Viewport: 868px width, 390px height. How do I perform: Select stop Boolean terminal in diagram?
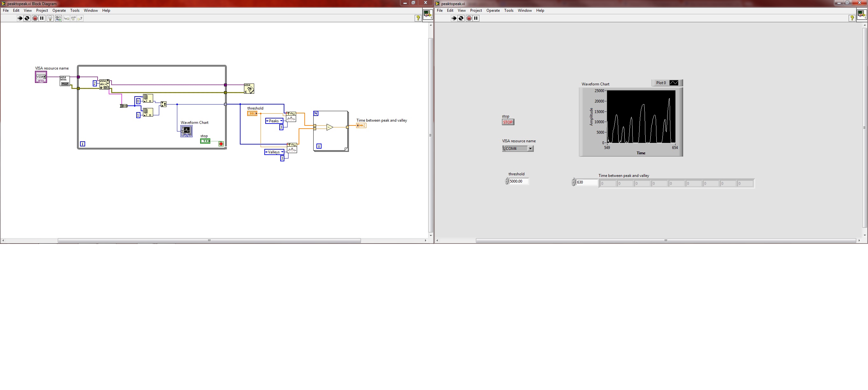205,141
